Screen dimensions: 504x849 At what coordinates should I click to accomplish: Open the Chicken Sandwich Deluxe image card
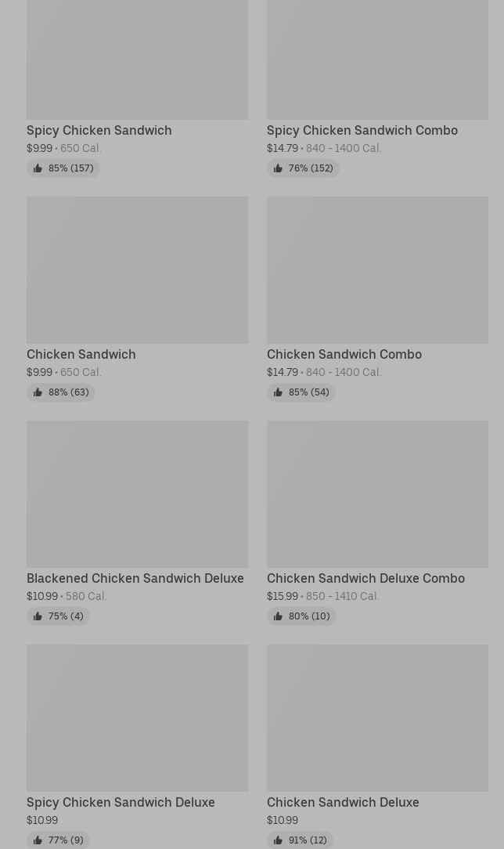pyautogui.click(x=377, y=717)
